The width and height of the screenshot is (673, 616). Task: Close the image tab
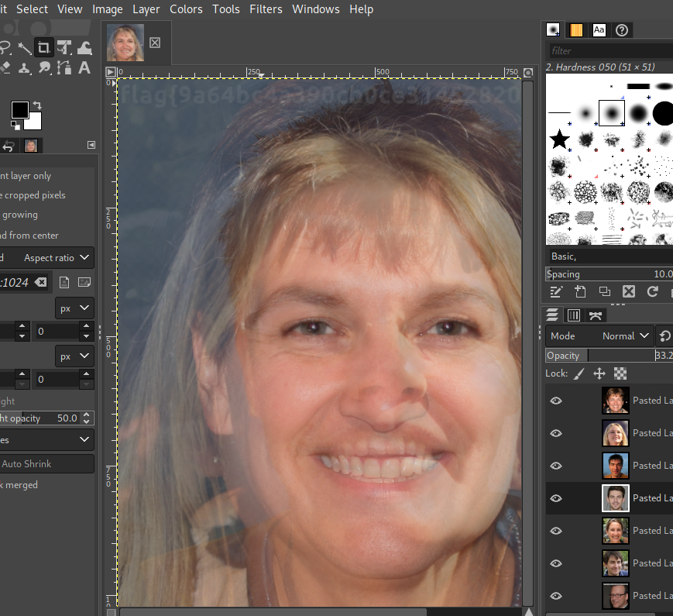click(155, 43)
